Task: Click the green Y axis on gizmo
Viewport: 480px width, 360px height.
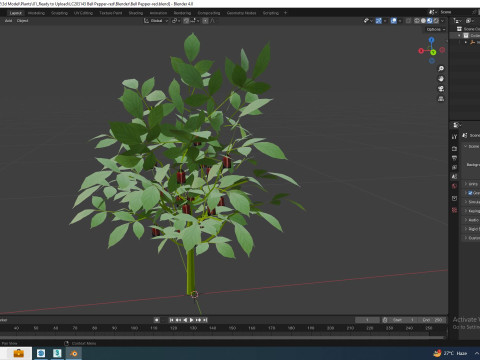Action: pyautogui.click(x=433, y=52)
